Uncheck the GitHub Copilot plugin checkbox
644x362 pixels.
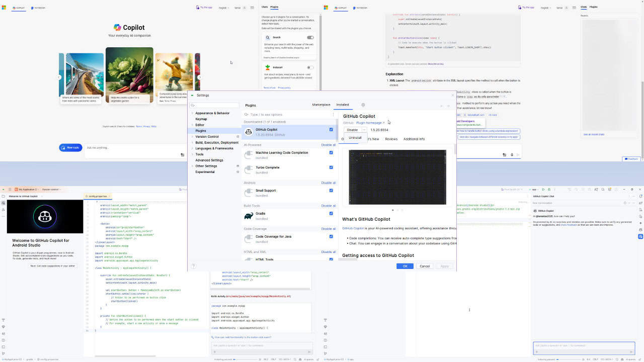331,129
